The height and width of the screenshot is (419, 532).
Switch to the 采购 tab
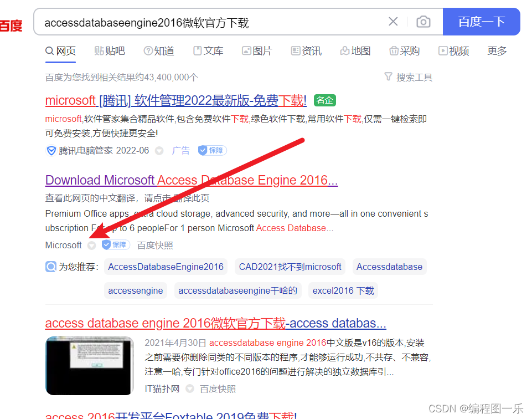(405, 52)
